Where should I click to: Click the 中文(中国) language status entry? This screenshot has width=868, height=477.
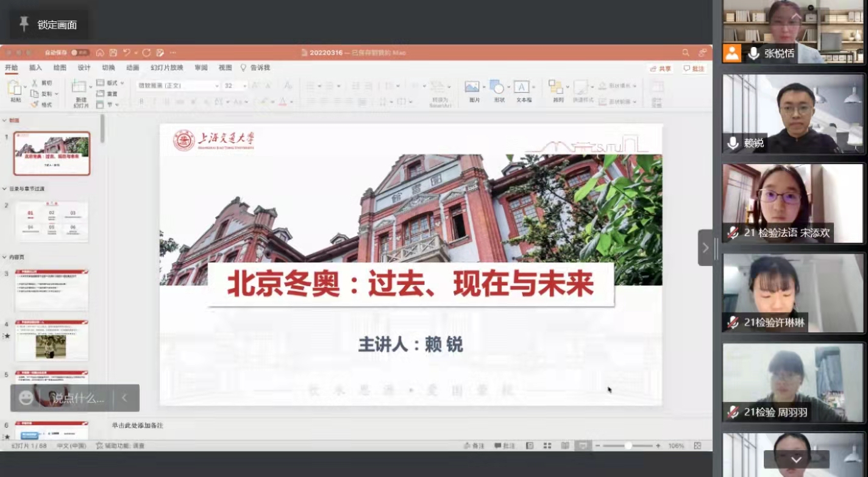[72, 446]
